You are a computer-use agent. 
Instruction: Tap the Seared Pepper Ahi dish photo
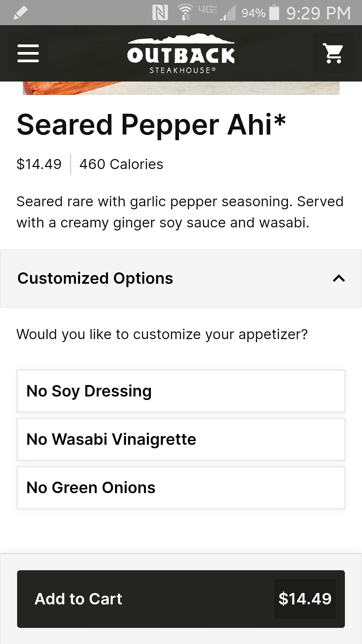click(181, 88)
